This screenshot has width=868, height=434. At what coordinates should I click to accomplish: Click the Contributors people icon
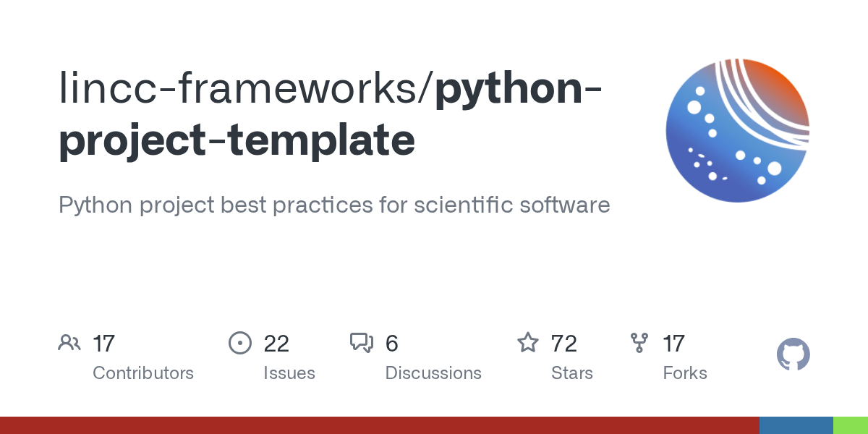click(69, 343)
